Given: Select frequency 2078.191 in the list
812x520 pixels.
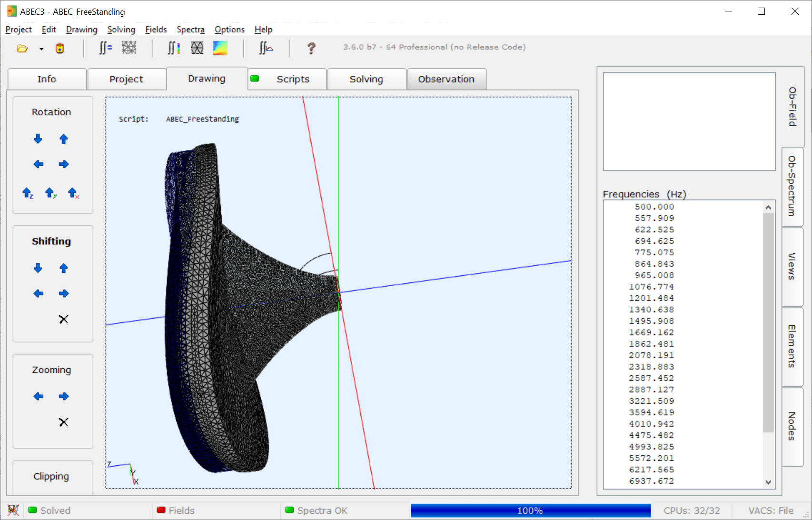Looking at the screenshot, I should 651,355.
